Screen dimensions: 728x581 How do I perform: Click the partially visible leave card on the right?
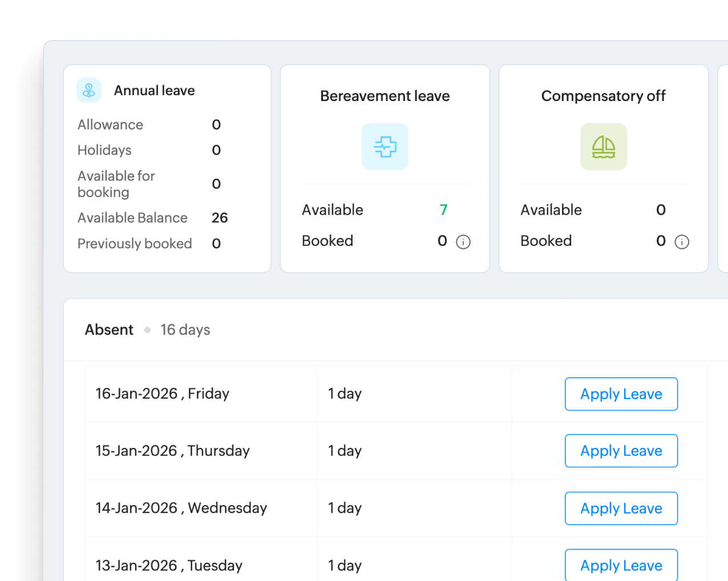click(x=723, y=168)
